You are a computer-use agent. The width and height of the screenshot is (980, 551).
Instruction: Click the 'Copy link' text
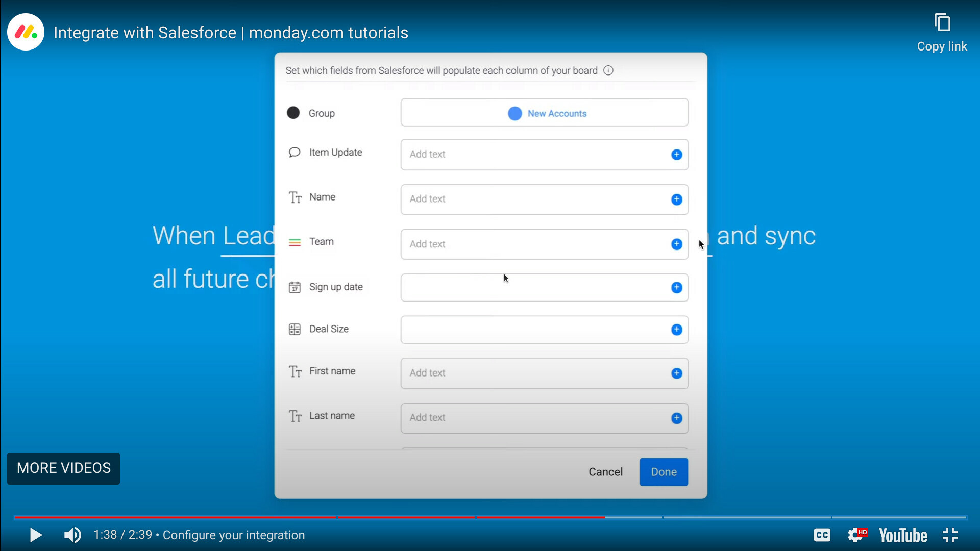[942, 46]
